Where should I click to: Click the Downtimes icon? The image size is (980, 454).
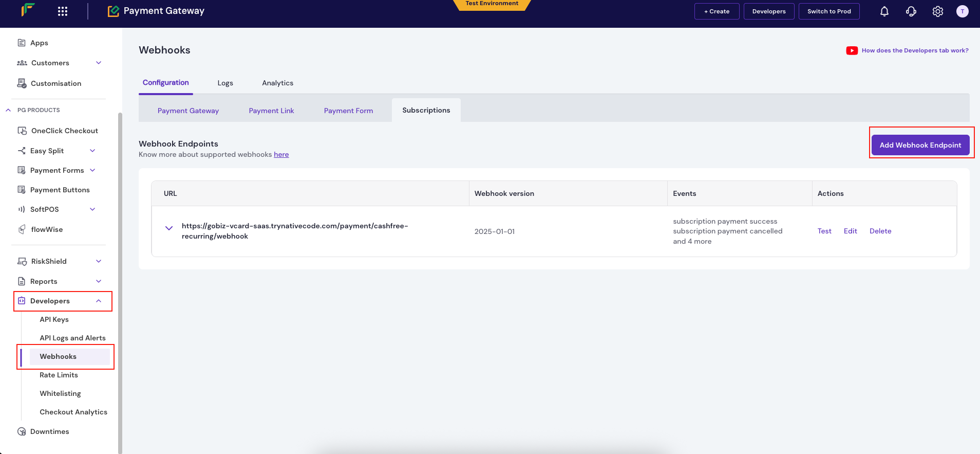click(x=22, y=431)
